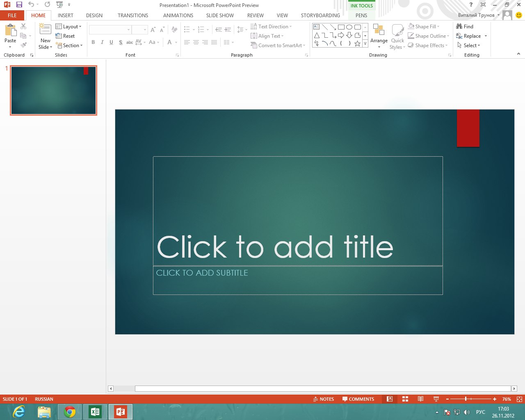Click the Cut scissors icon
This screenshot has height=420, width=525.
point(23,26)
